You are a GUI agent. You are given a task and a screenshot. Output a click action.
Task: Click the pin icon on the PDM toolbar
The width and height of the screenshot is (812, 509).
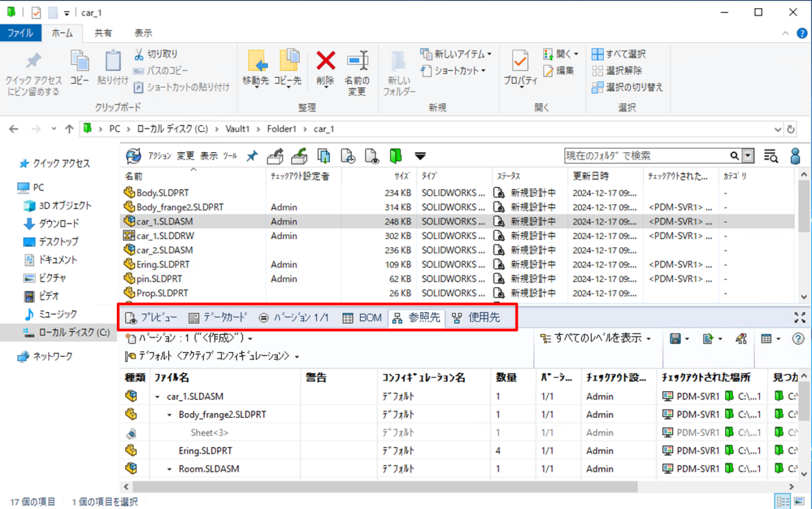click(x=251, y=156)
